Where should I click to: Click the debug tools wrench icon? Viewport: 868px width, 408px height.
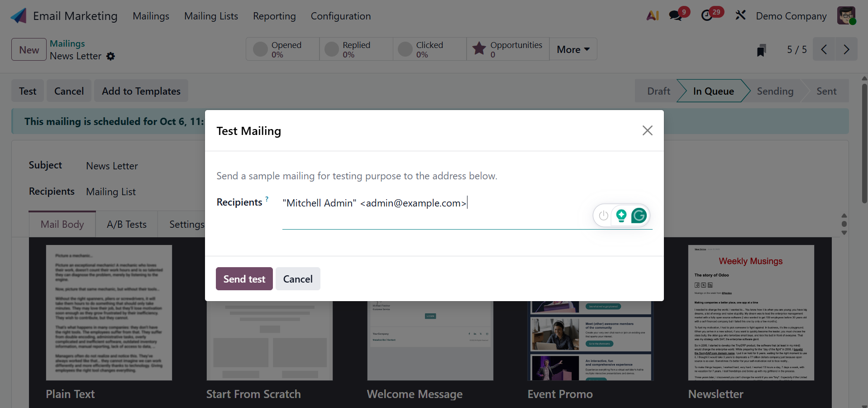(x=740, y=16)
